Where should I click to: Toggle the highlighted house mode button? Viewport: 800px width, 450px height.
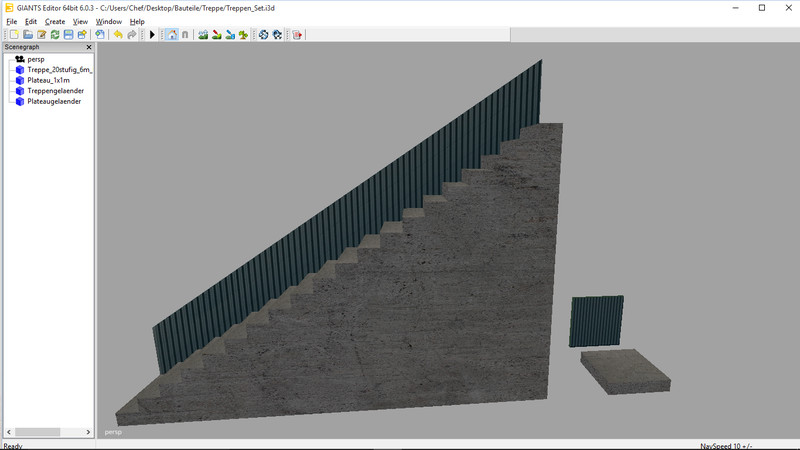(x=171, y=35)
